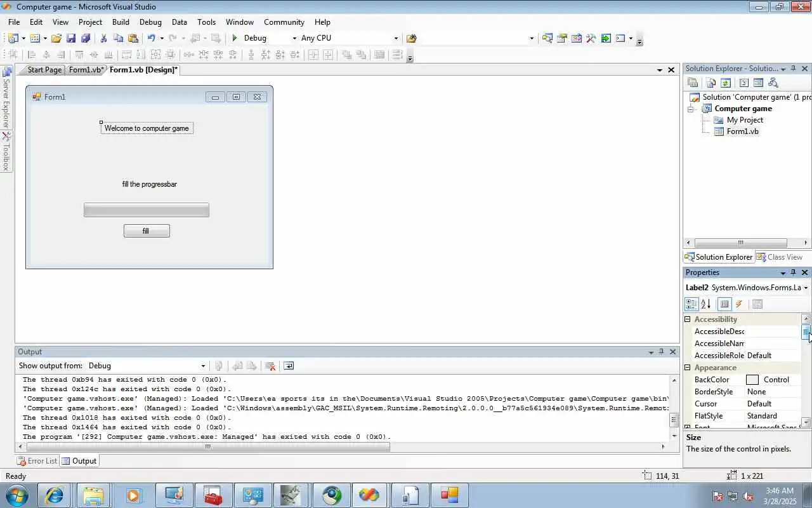812x508 pixels.
Task: Click Refresh in the Solution Explorer toolbar
Action: pos(726,83)
